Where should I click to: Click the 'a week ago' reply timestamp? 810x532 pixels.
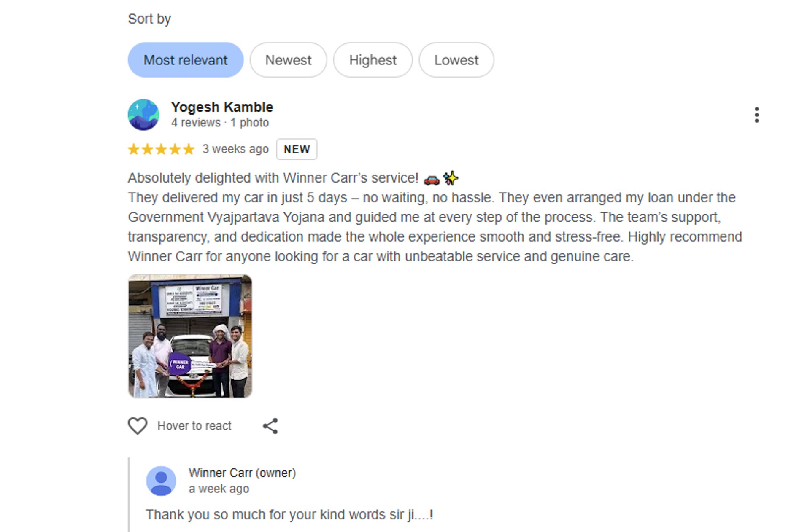click(x=219, y=489)
